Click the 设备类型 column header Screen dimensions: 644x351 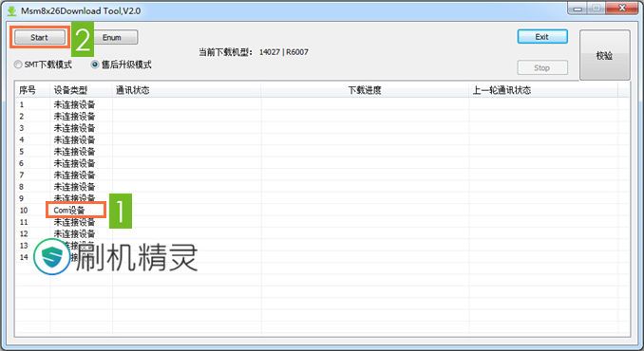[x=82, y=90]
